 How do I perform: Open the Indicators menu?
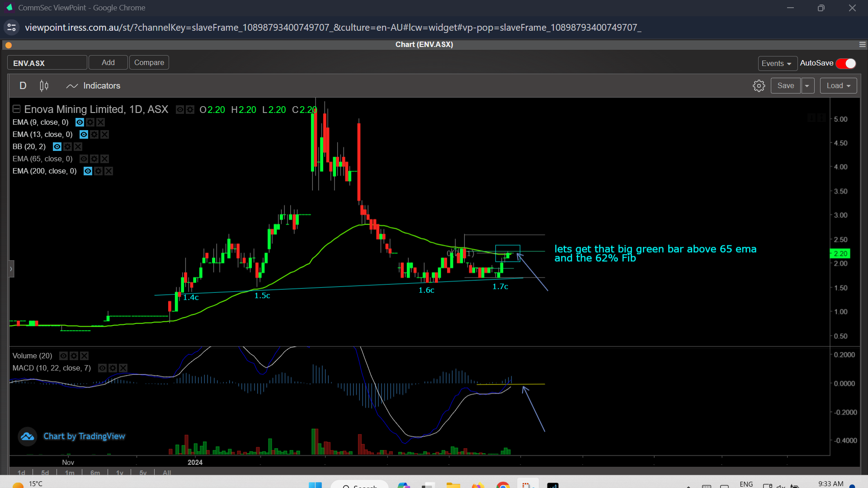coord(93,86)
